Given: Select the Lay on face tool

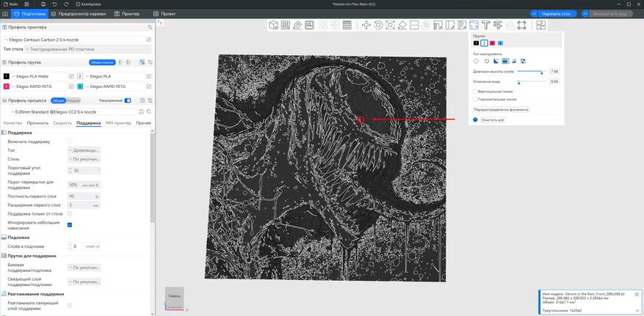Looking at the screenshot, I should tap(402, 26).
